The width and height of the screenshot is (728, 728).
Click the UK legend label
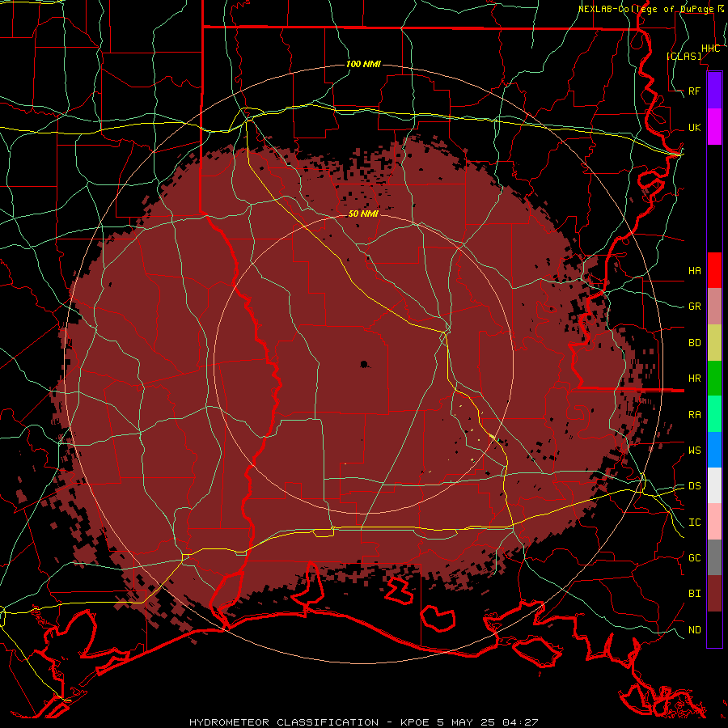click(x=694, y=127)
